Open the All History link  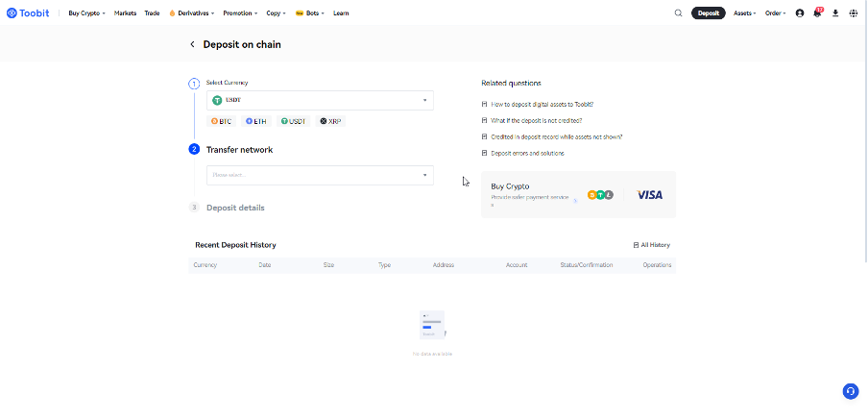652,245
